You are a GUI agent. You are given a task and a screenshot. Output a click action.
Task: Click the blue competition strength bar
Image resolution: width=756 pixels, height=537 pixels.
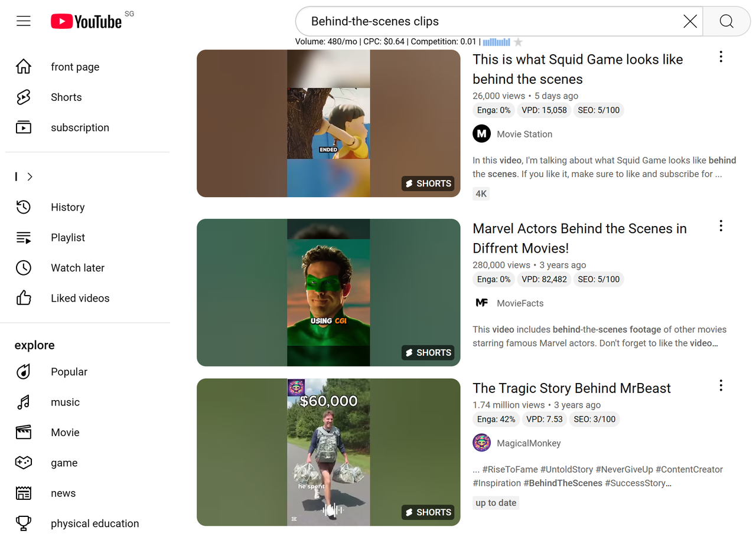pyautogui.click(x=496, y=42)
